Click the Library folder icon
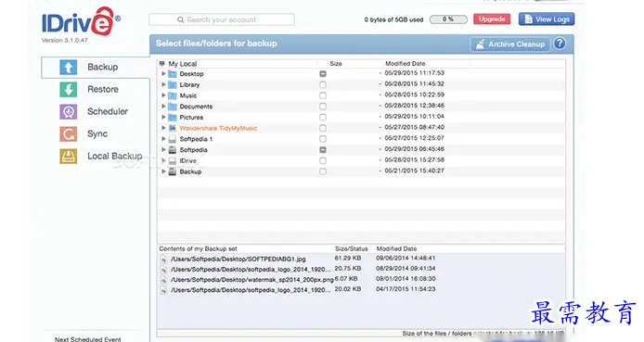The image size is (644, 342). [173, 85]
